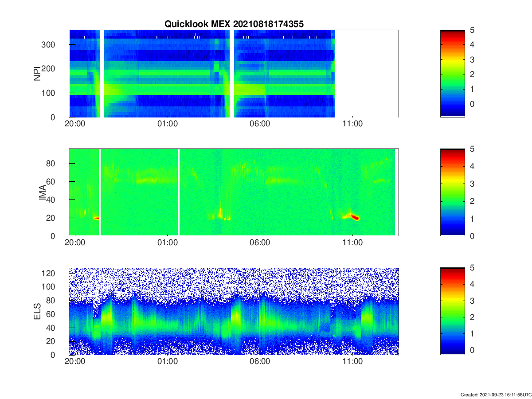This screenshot has width=532, height=399.
Task: Click the plot title Quicklook MEX 20210818174355
Action: click(234, 24)
